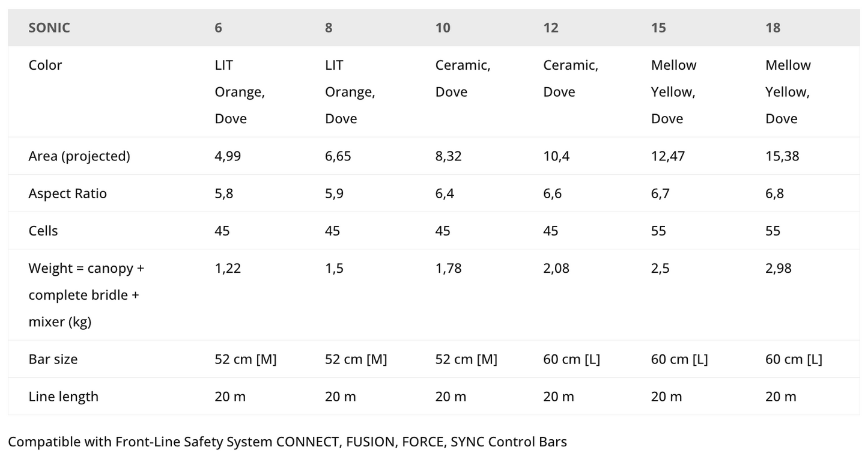Select the weight value 2,98
The height and width of the screenshot is (471, 868).
point(778,268)
